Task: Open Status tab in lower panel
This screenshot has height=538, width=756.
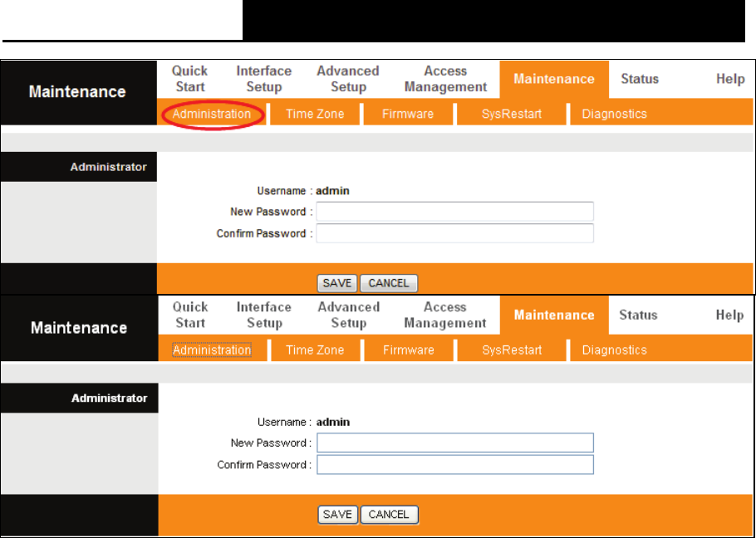Action: click(x=638, y=315)
